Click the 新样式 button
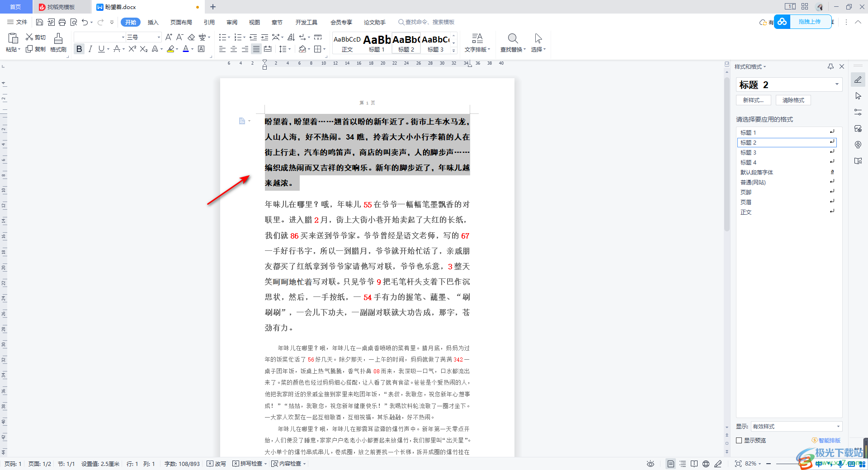Viewport: 868px width, 470px height. 753,100
